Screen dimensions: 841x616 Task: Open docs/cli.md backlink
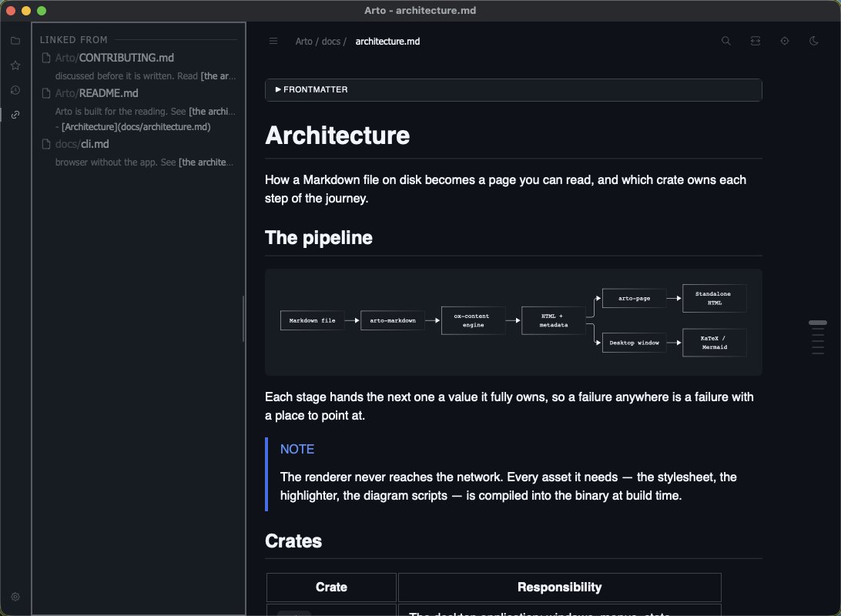(82, 144)
